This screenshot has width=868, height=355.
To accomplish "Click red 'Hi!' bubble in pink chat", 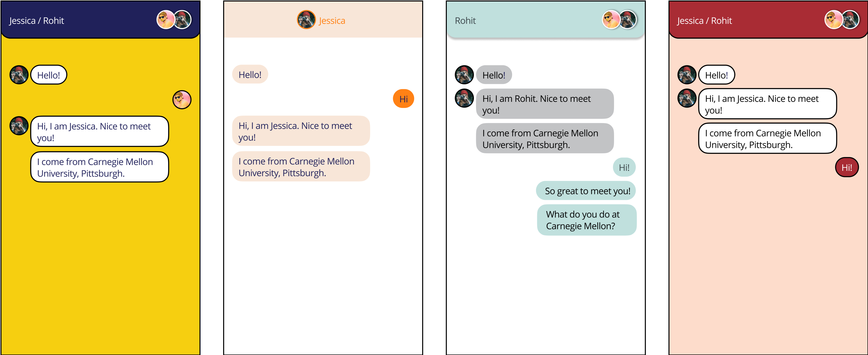I will [x=847, y=167].
